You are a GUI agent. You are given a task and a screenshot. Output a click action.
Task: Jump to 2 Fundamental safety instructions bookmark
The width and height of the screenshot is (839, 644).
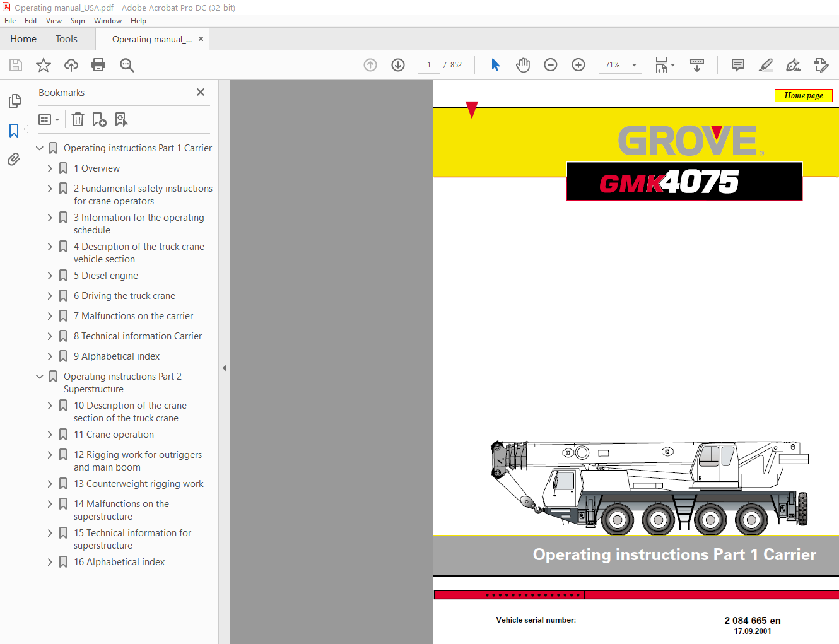[x=143, y=195]
